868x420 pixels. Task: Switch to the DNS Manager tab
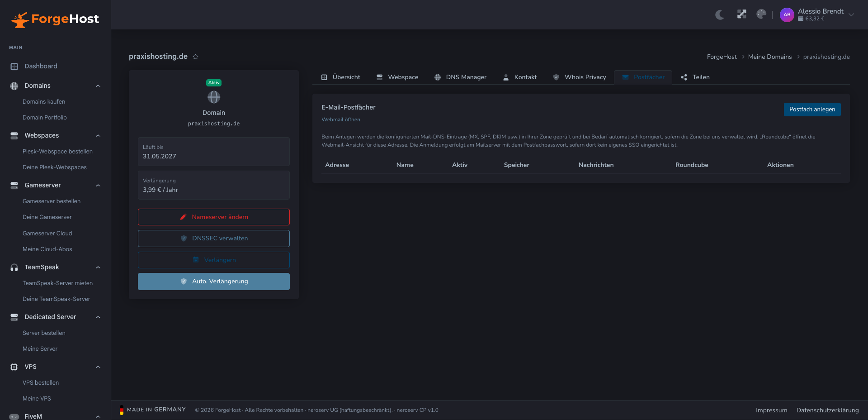[461, 77]
